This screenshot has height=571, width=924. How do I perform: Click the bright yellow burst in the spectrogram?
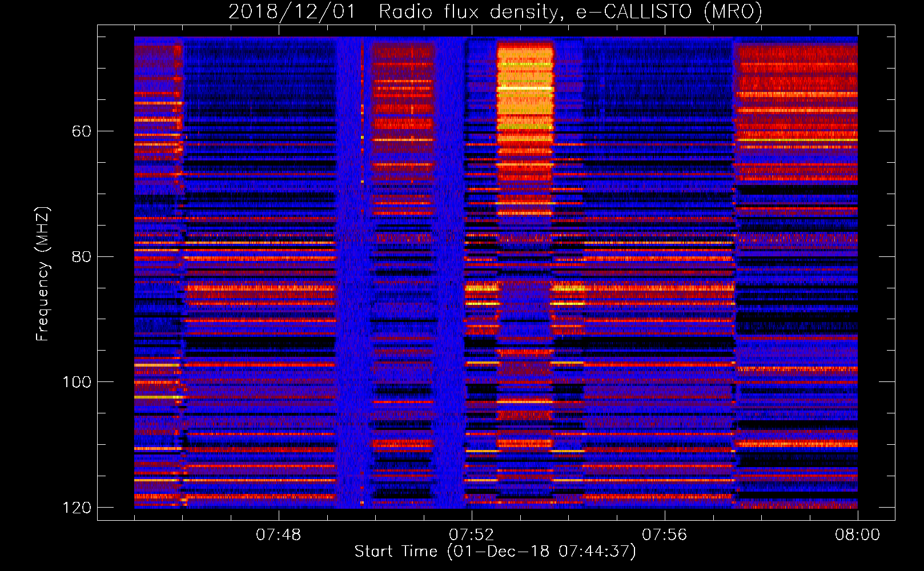pyautogui.click(x=525, y=94)
